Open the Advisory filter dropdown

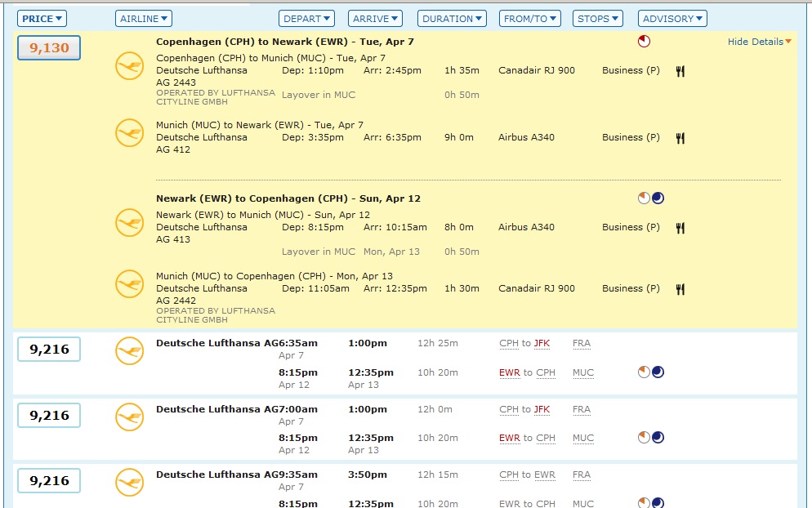pyautogui.click(x=672, y=19)
